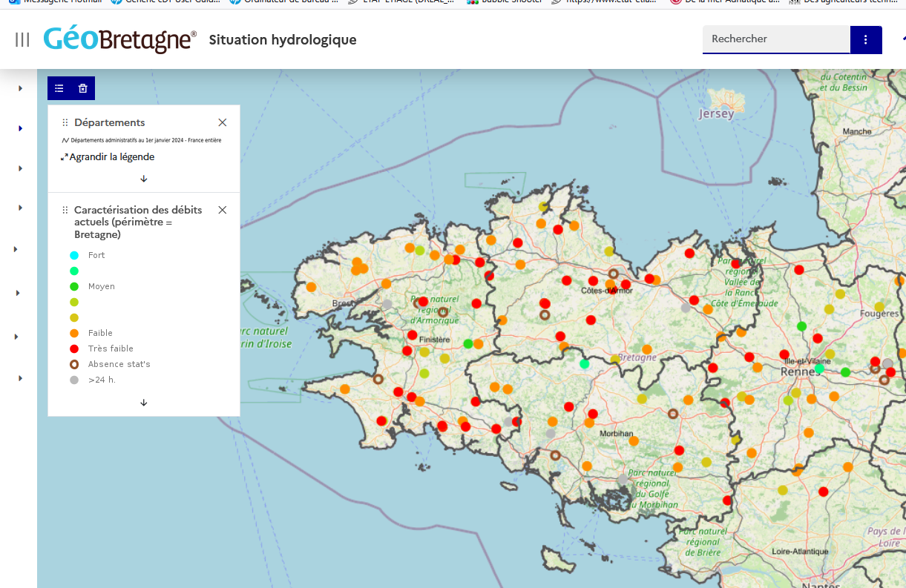Click the blue highlighted arrow in the left sidebar
The width and height of the screenshot is (906, 588).
tap(20, 128)
